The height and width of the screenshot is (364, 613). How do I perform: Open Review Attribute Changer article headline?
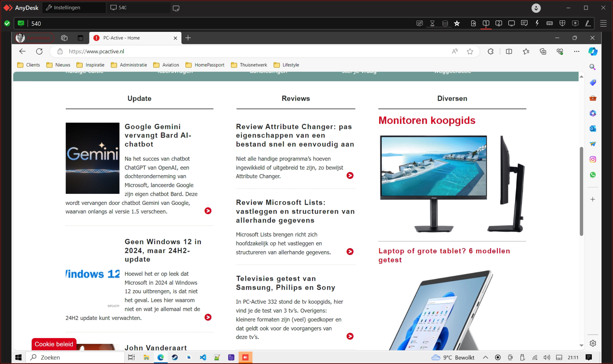tap(295, 135)
